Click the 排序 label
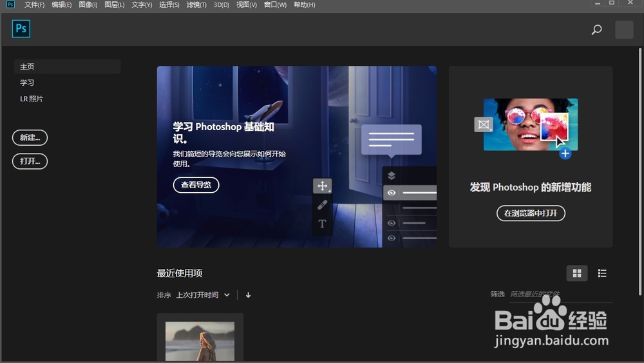Screen dimensions: 644x363 click(164, 295)
